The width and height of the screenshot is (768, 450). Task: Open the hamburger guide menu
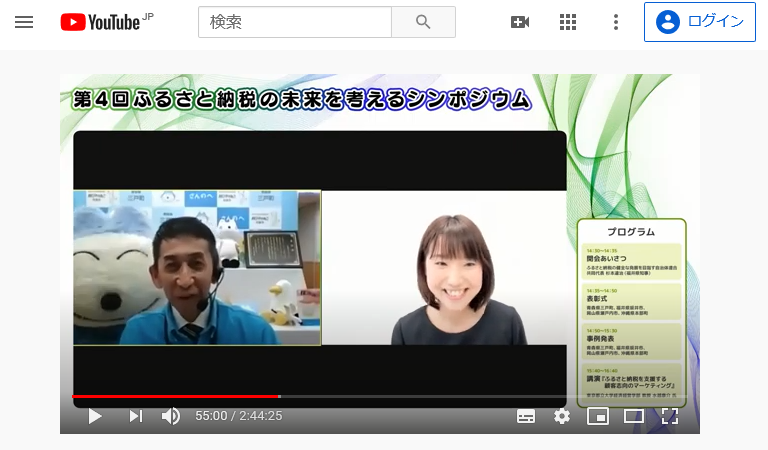[24, 22]
